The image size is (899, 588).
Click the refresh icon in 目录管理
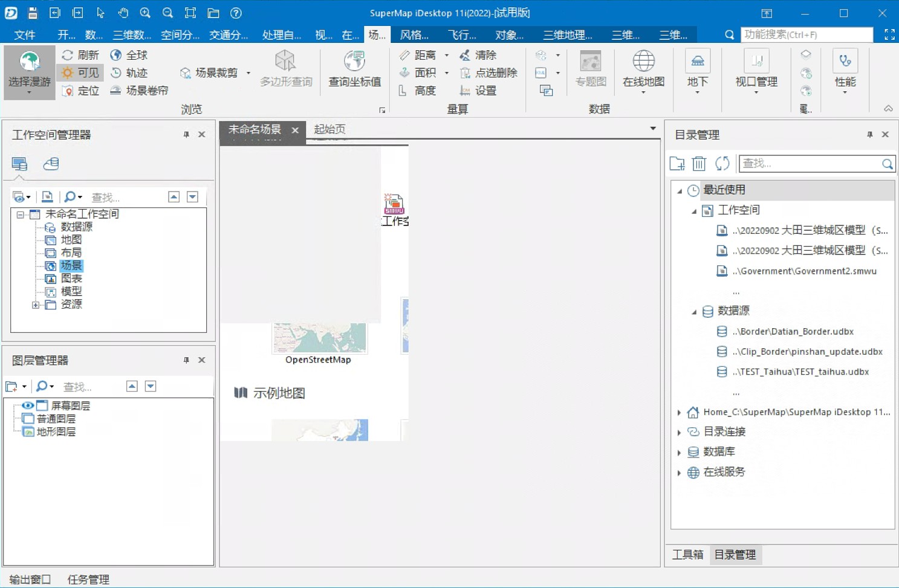[x=722, y=163]
